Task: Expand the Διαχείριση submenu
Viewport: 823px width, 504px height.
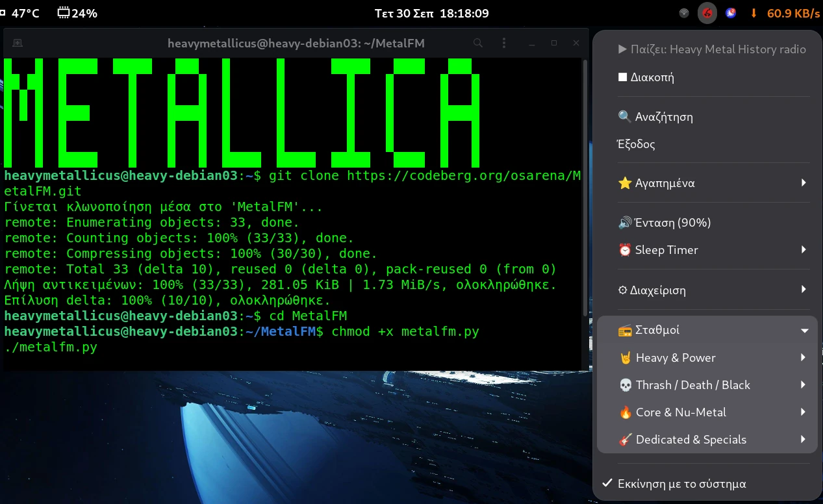Action: point(707,290)
